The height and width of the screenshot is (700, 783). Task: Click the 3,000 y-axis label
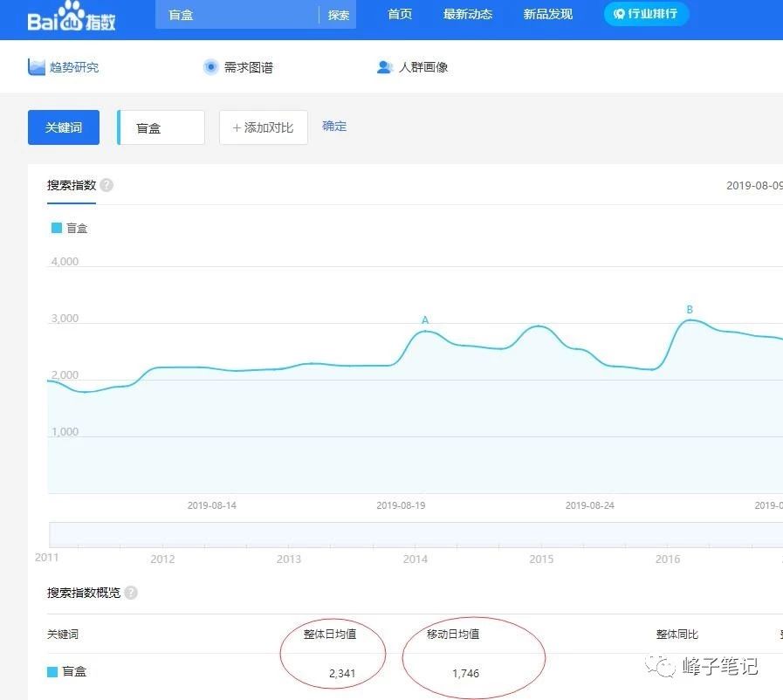(65, 319)
